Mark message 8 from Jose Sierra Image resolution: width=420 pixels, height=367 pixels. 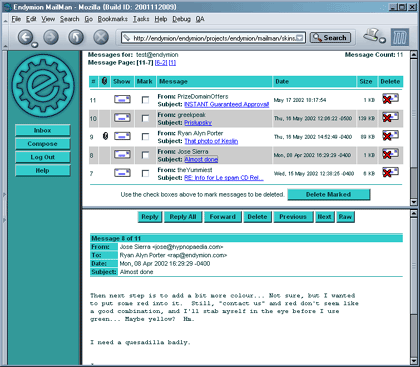click(145, 155)
